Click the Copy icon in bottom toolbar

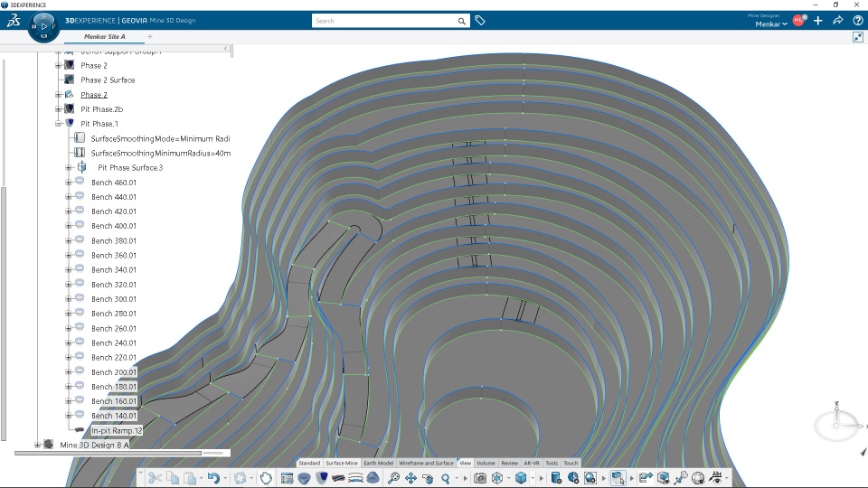(x=173, y=478)
